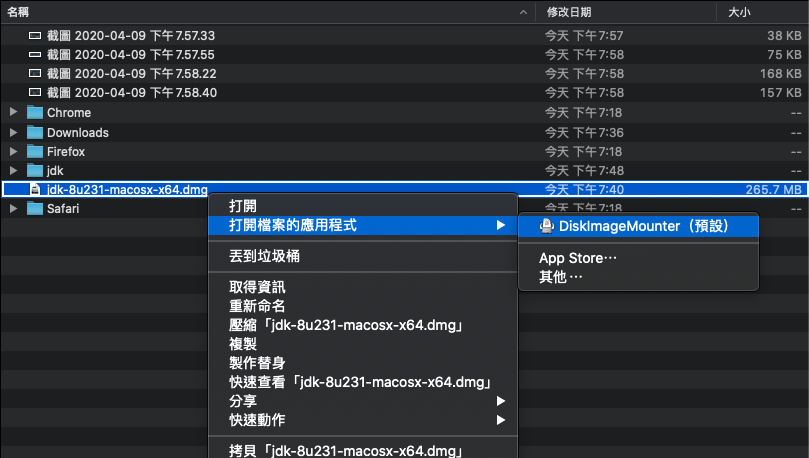Click the 265.7 MB size value
Screen dimensions: 809x458
773,189
